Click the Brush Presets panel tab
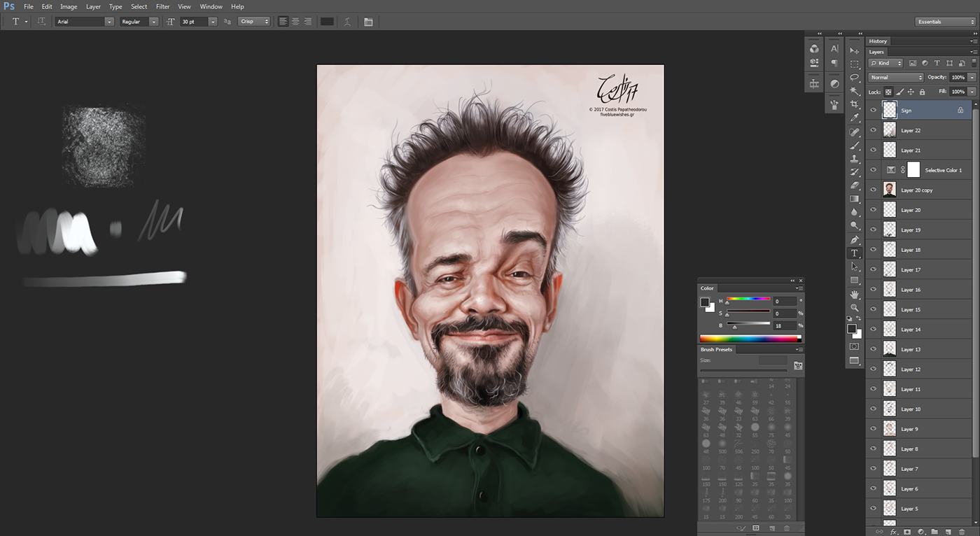Screen dimensions: 980x536 point(717,349)
